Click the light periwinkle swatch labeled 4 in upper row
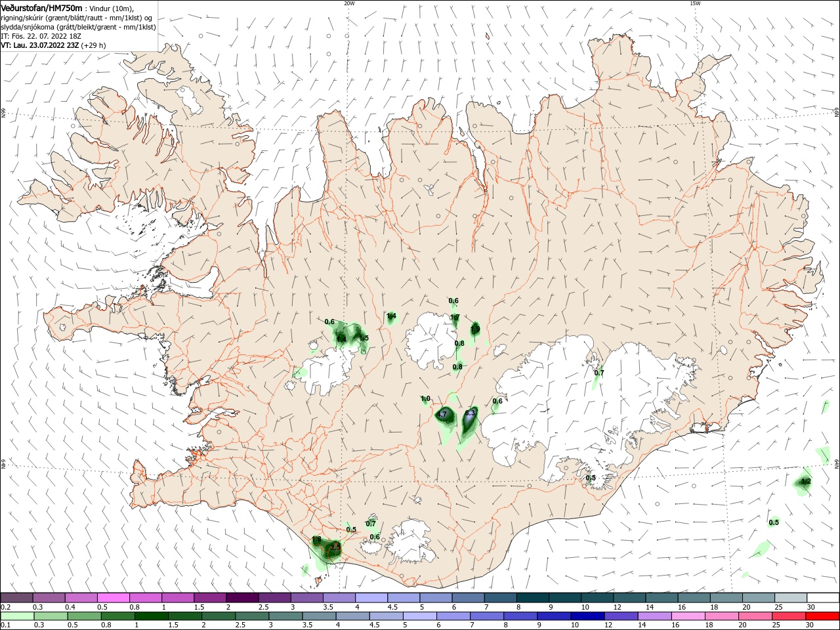 [371, 597]
